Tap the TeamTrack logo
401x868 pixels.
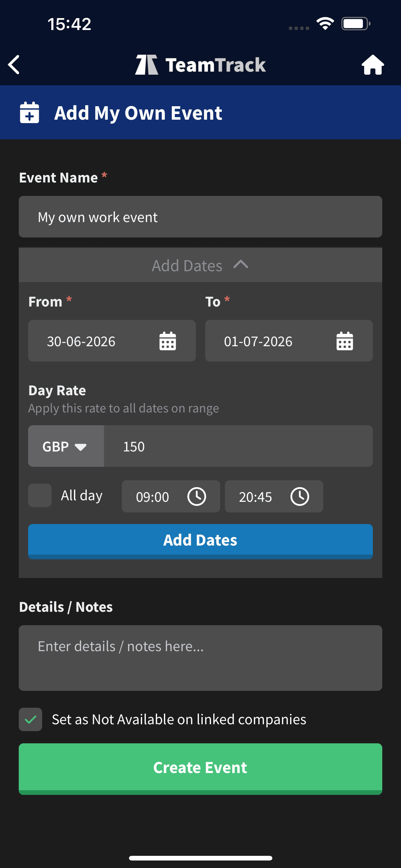tap(200, 65)
